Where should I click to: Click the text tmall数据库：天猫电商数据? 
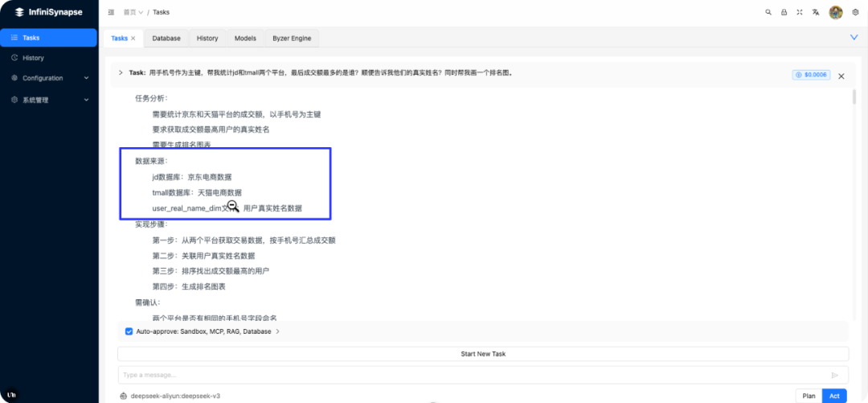pyautogui.click(x=197, y=193)
